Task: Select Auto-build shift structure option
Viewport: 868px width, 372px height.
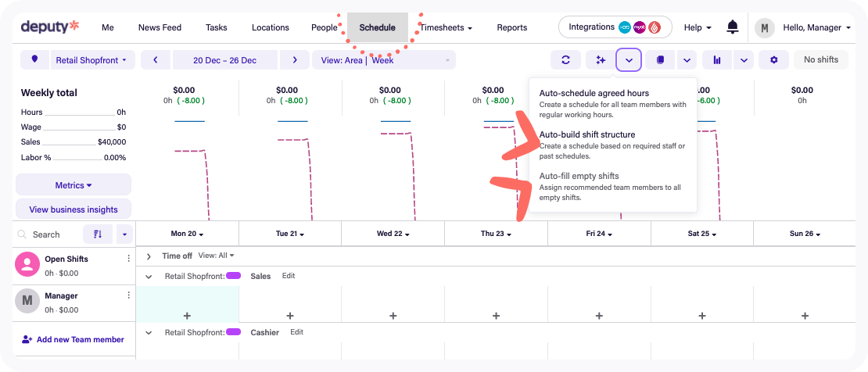Action: (587, 135)
